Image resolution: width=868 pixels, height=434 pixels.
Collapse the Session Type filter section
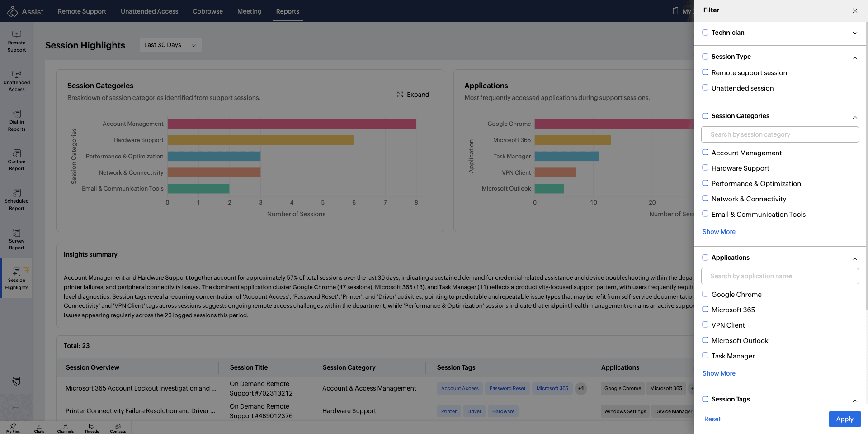[x=855, y=58]
